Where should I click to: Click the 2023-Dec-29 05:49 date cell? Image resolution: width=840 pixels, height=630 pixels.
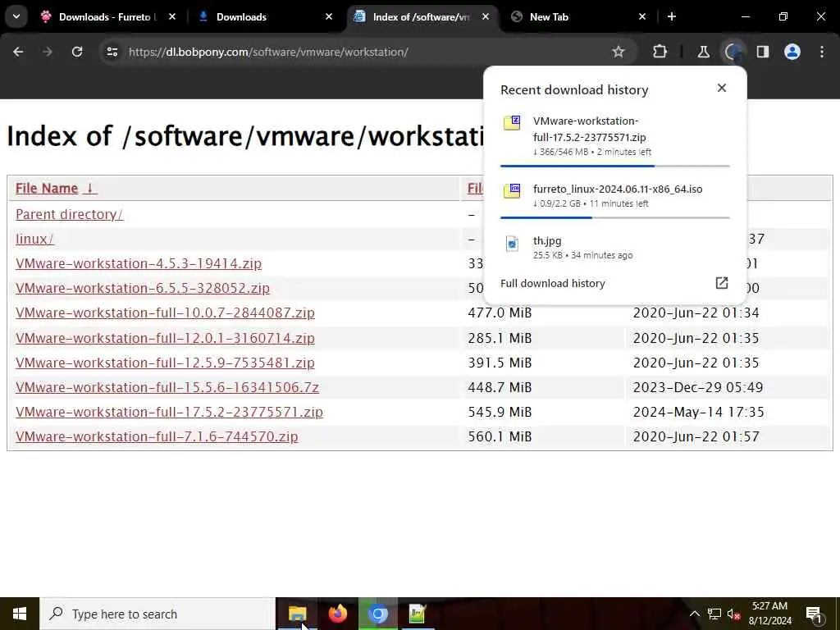coord(698,387)
